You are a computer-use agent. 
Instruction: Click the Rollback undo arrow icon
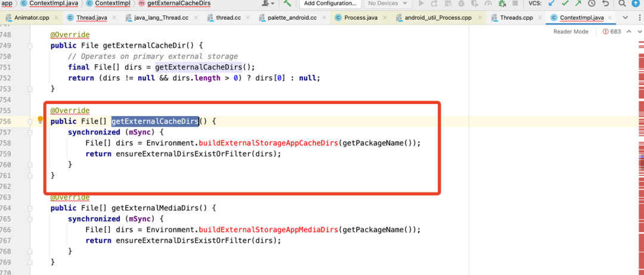click(x=605, y=4)
